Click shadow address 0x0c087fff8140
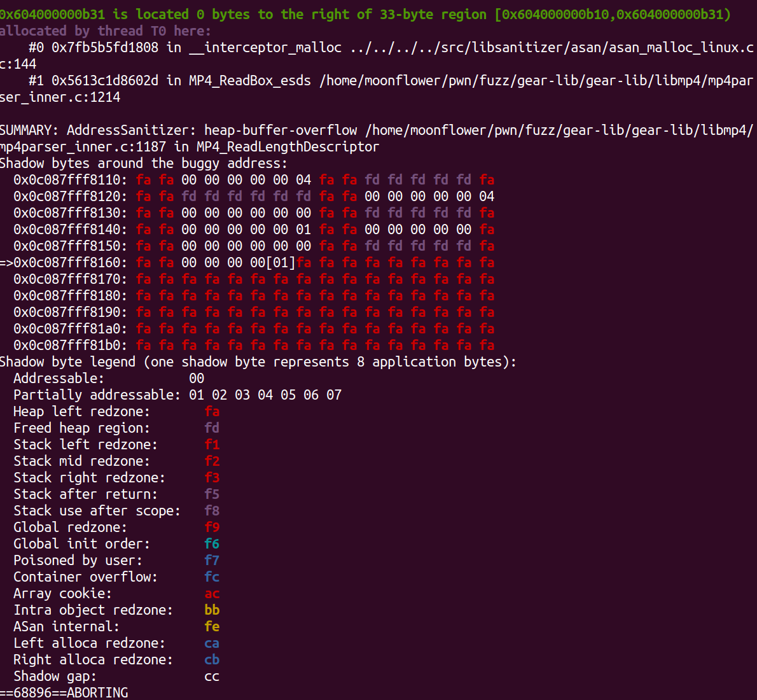Image resolution: width=757 pixels, height=700 pixels. 71,230
